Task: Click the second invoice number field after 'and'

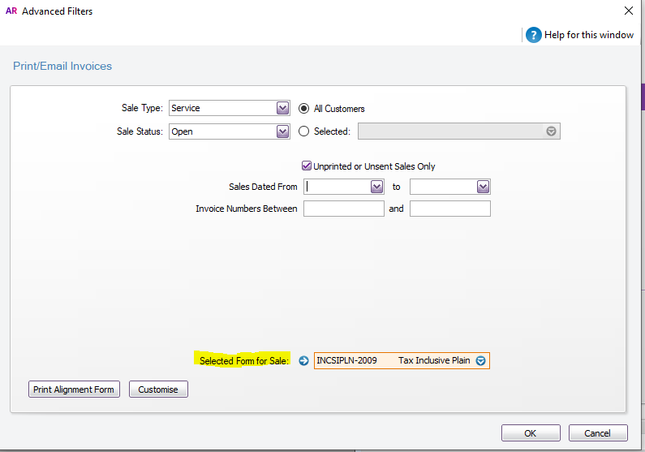Action: (x=450, y=208)
